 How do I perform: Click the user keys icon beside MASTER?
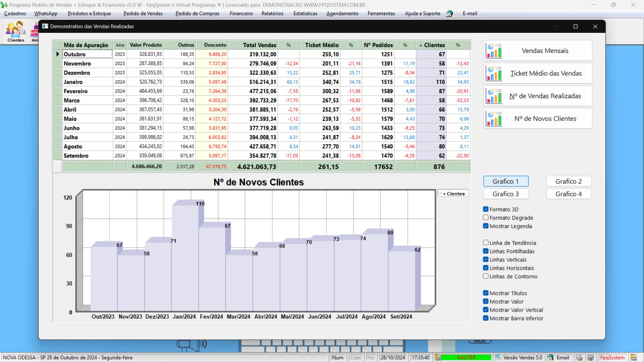pyautogui.click(x=438, y=358)
